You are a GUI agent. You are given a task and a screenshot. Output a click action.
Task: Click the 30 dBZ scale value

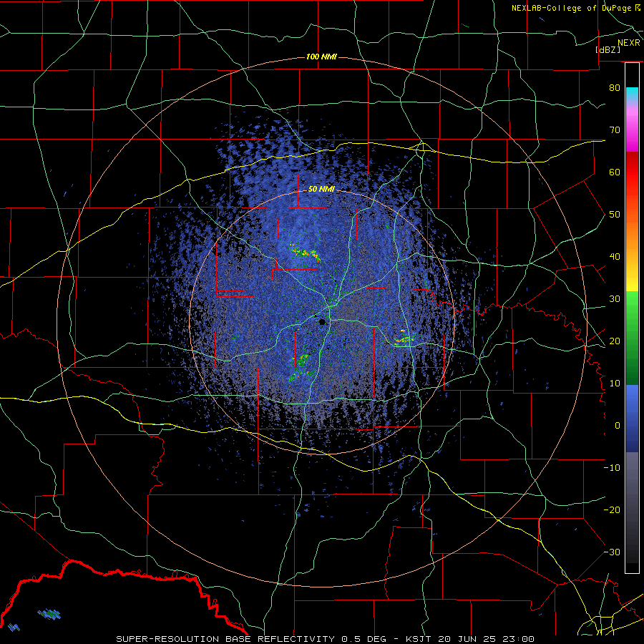click(615, 298)
